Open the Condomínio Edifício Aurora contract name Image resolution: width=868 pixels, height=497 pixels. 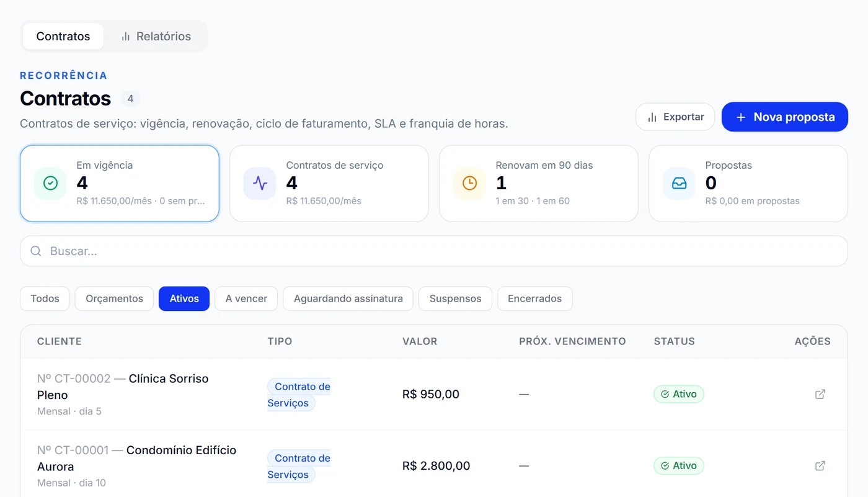(136, 458)
